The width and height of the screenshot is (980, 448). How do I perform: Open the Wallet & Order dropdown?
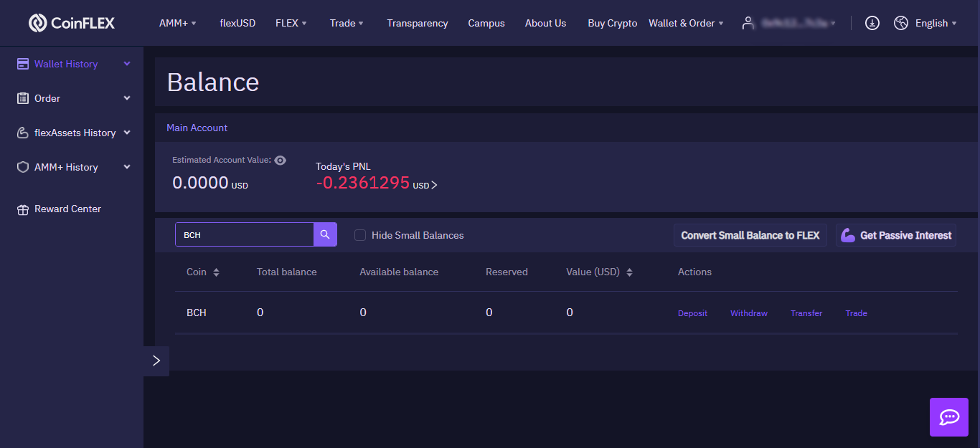686,23
